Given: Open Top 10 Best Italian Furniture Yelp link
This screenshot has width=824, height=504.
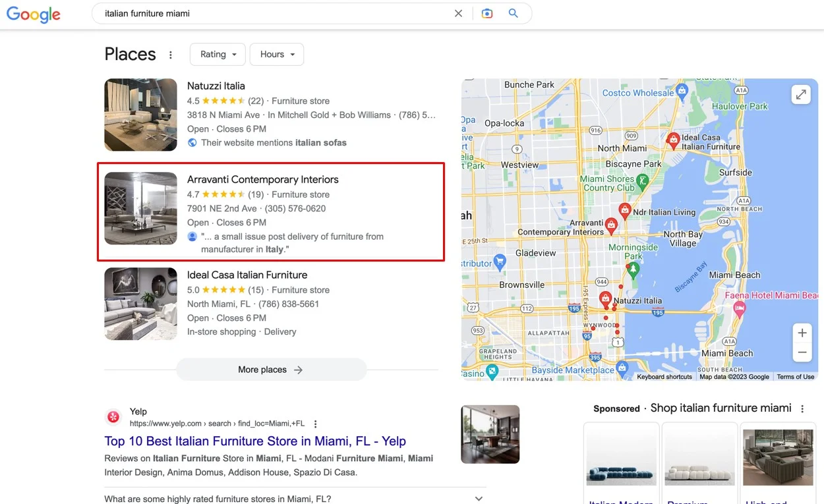Looking at the screenshot, I should 255,441.
